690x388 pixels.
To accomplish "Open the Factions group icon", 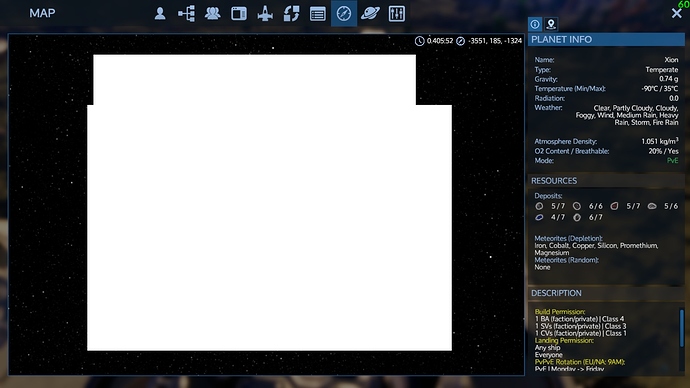I will tap(213, 14).
